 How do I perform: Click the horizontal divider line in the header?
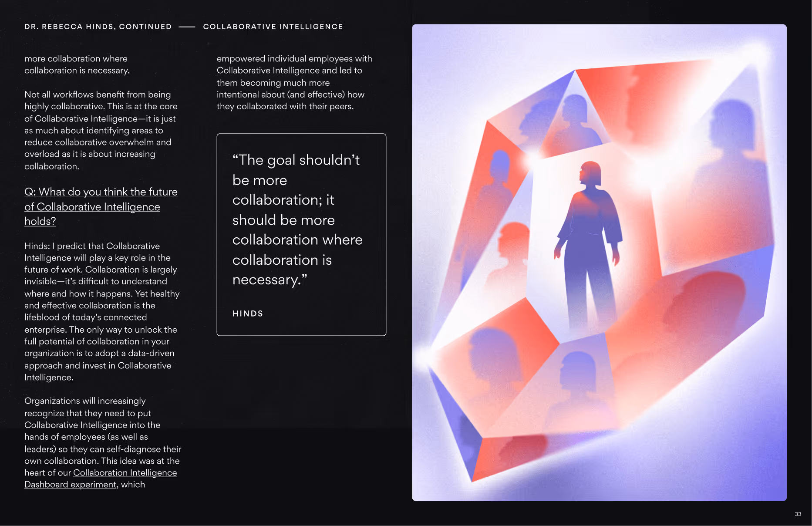click(x=188, y=27)
